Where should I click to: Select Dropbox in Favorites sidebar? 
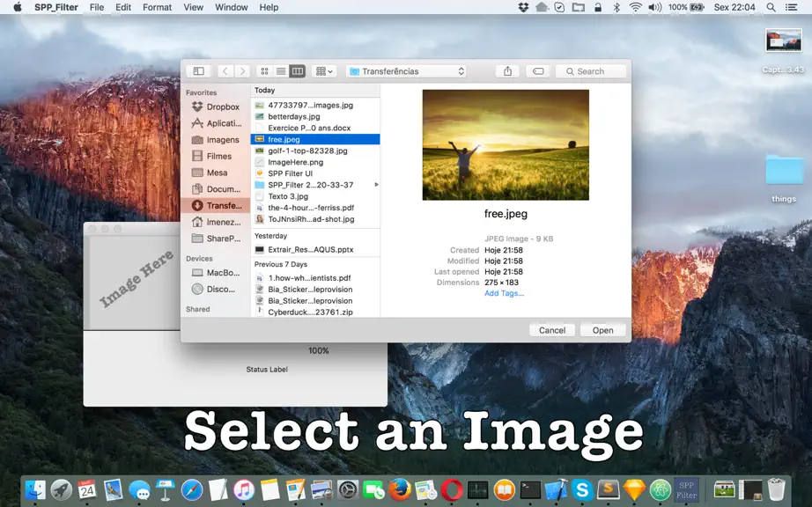tap(216, 107)
